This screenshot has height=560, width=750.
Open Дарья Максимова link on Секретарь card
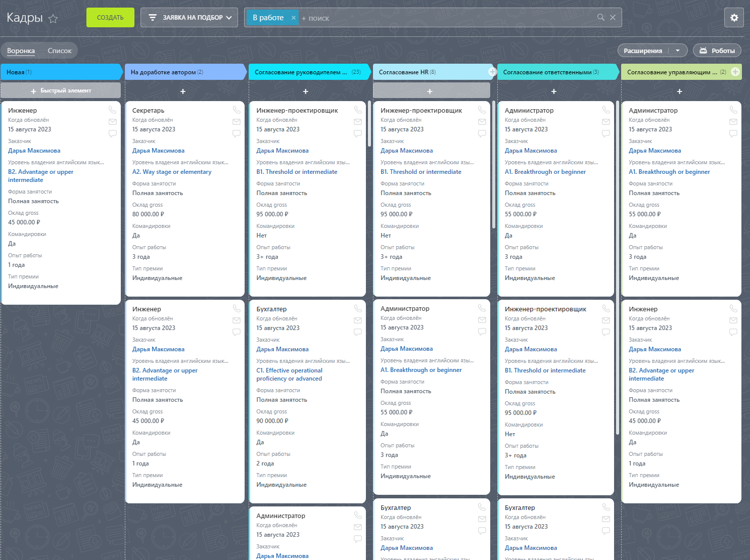pyautogui.click(x=158, y=151)
